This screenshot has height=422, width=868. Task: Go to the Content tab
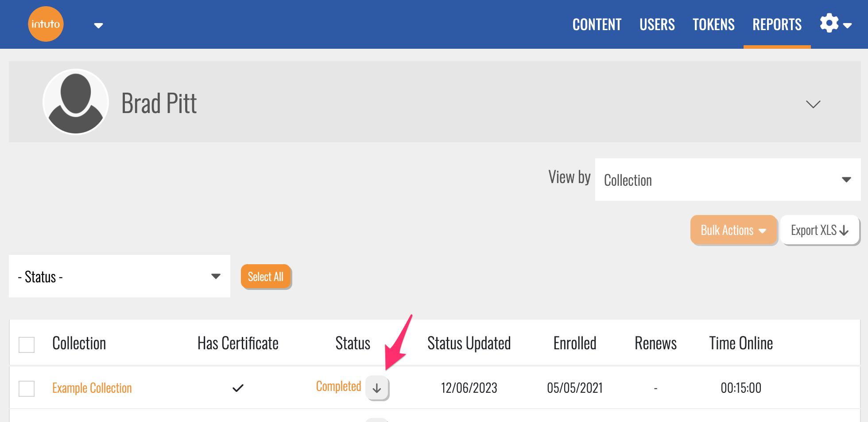pos(597,24)
